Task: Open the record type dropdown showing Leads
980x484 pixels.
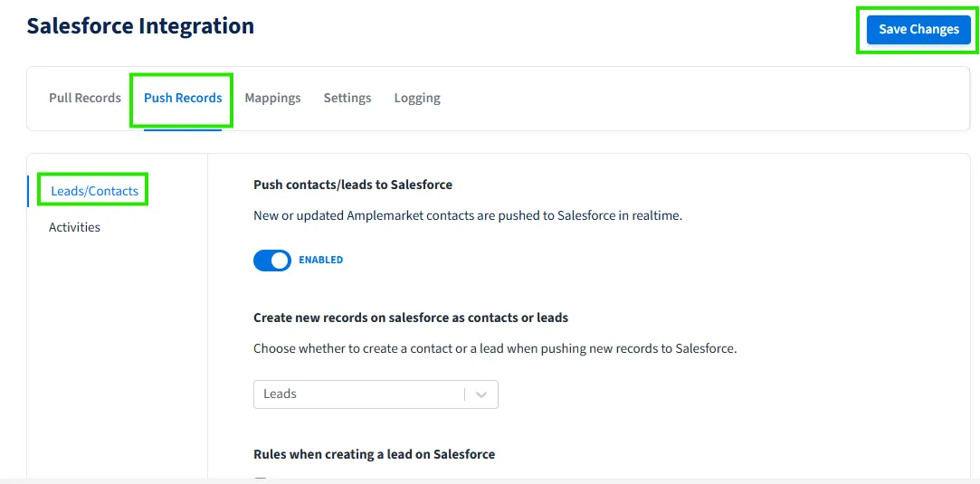Action: (362, 394)
